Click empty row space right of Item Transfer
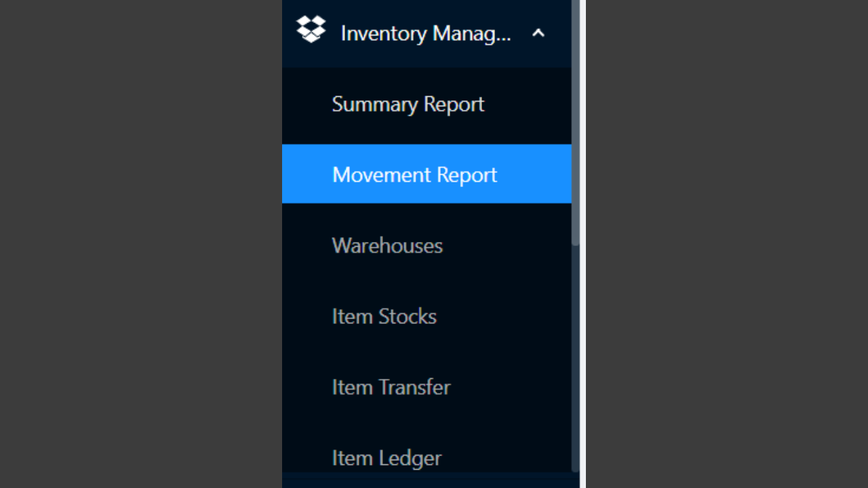The image size is (868, 488). coord(511,387)
